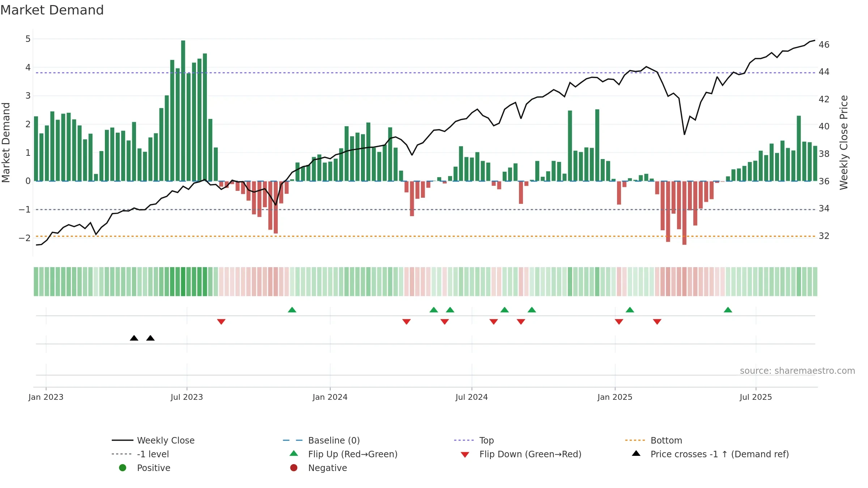Click right axis price 46
This screenshot has width=868, height=488.
coord(824,44)
